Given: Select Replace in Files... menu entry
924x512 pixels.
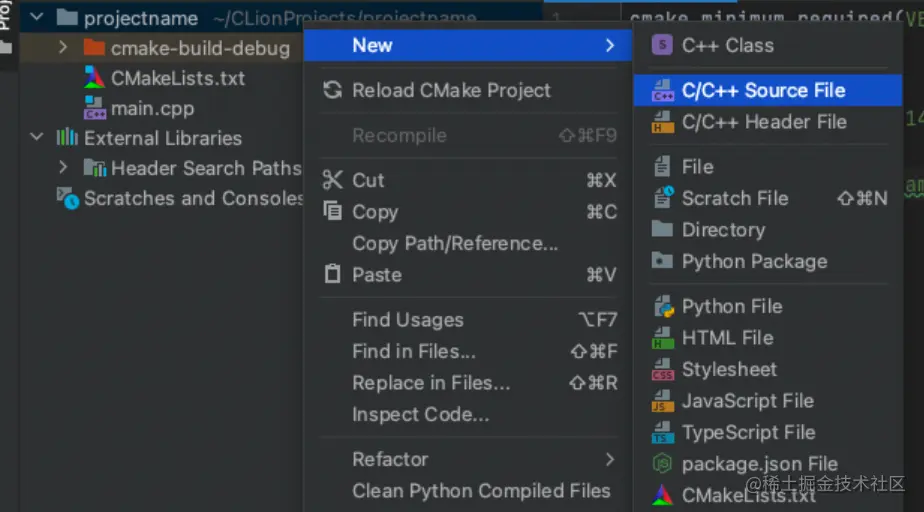Looking at the screenshot, I should click(468, 382).
